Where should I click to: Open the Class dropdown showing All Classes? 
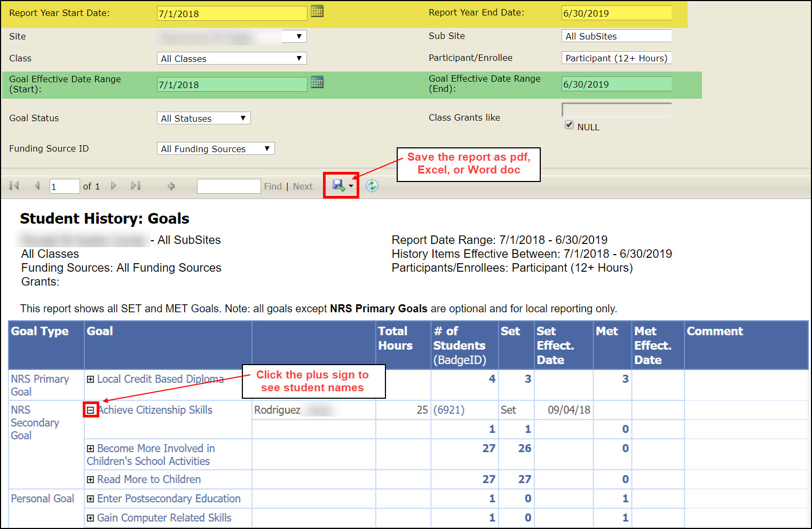232,58
